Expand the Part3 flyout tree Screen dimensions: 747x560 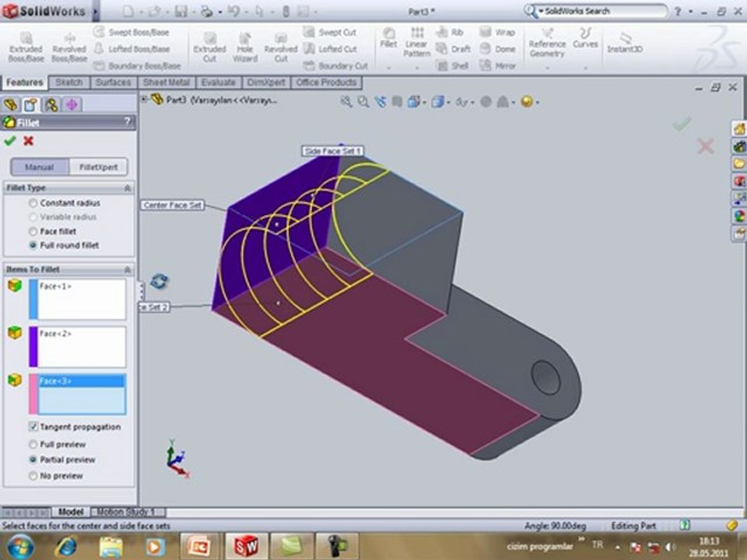(144, 99)
